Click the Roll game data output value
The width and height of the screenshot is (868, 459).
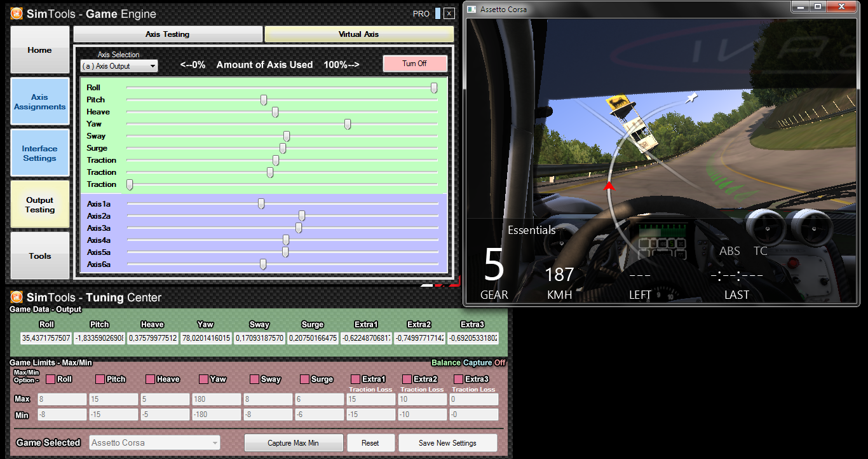[x=46, y=338]
